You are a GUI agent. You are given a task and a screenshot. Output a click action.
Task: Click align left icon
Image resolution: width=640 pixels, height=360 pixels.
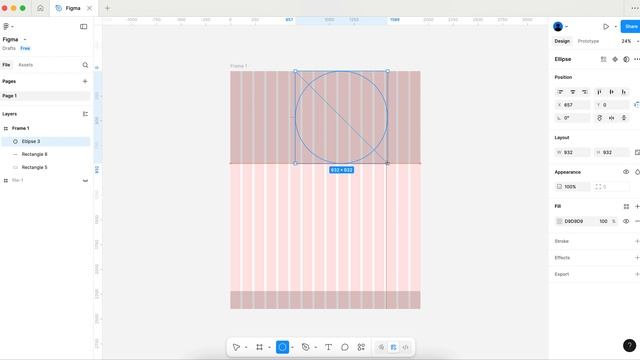pos(560,92)
